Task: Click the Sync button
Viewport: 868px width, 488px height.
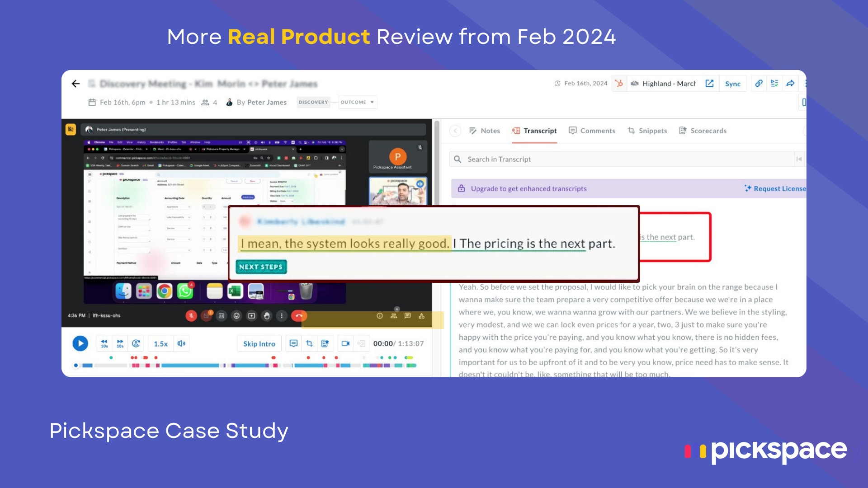Action: (x=732, y=84)
